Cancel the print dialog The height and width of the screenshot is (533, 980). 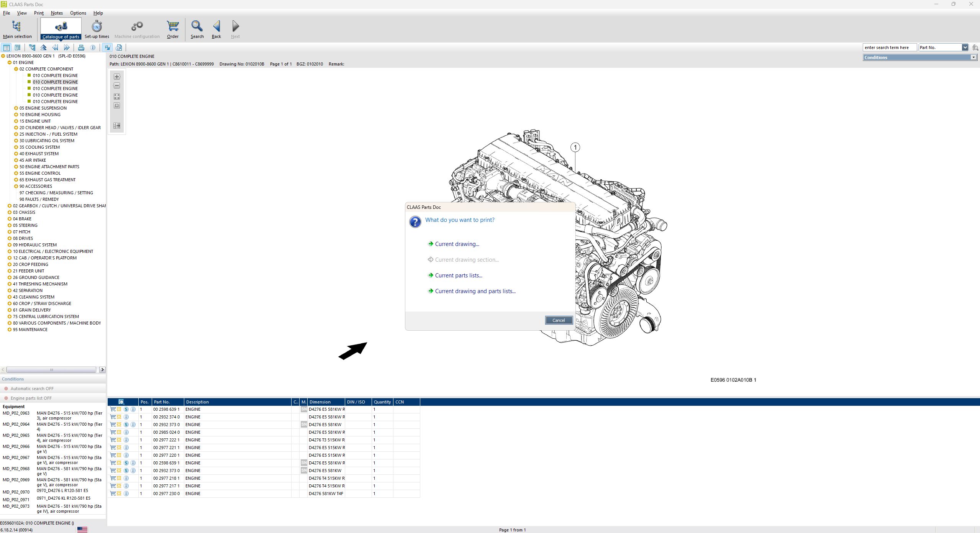[559, 320]
